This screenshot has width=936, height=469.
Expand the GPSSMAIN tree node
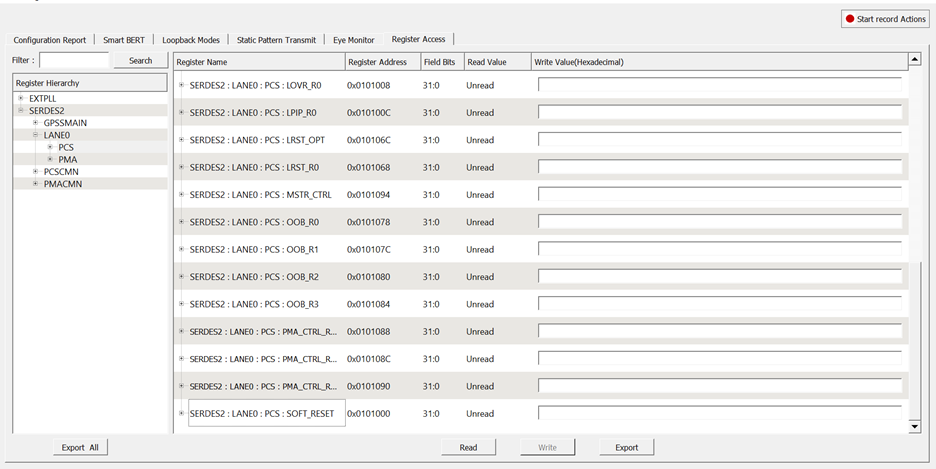36,123
